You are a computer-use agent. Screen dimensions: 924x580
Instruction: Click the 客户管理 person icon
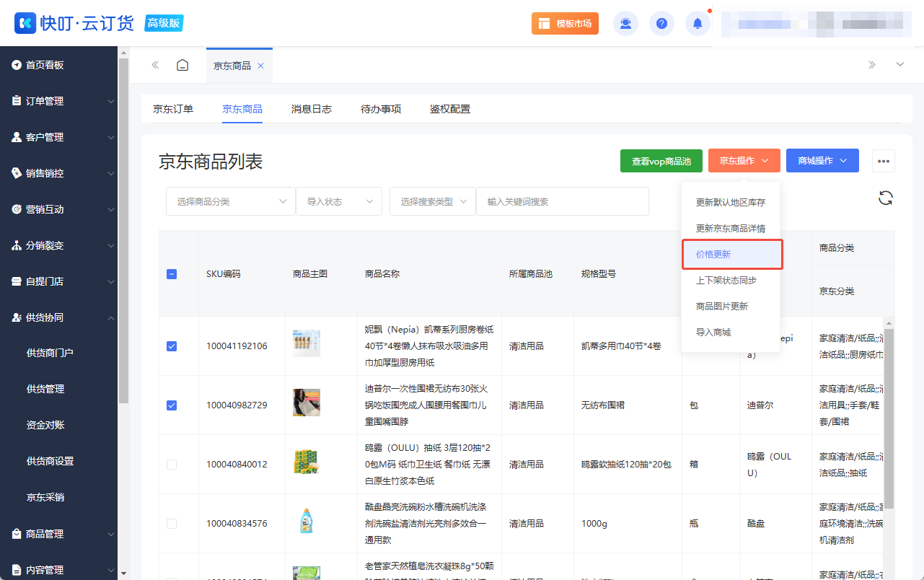(16, 137)
